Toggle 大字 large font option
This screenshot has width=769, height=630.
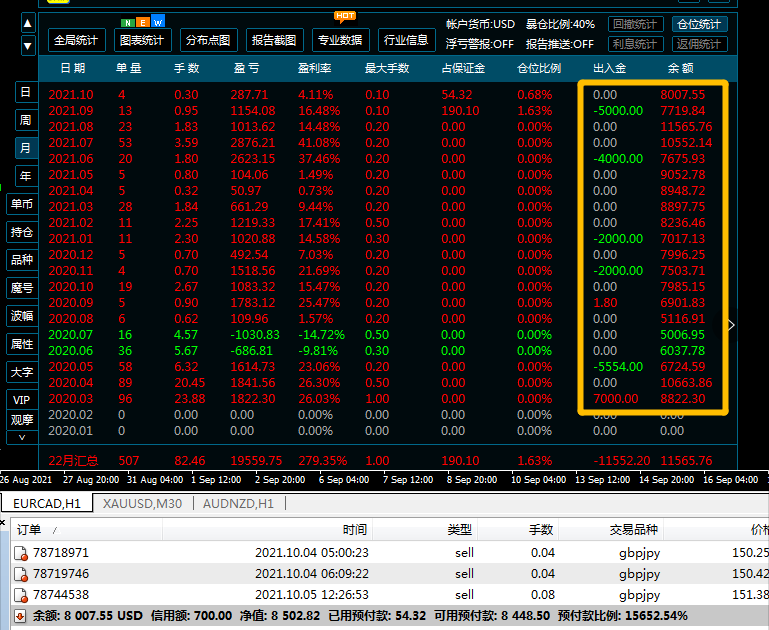point(22,372)
